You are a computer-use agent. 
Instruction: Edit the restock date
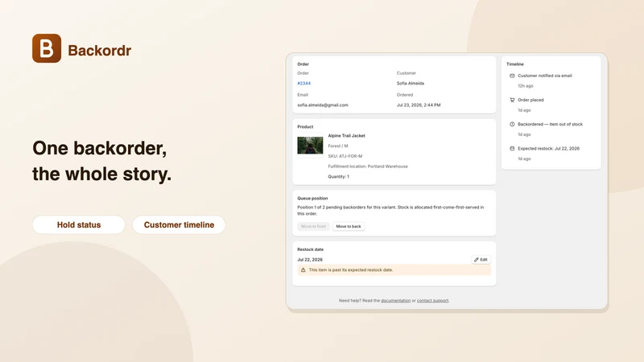click(x=481, y=260)
